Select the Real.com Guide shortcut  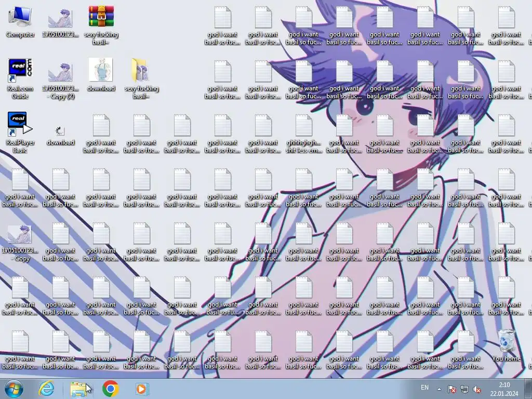(x=20, y=79)
